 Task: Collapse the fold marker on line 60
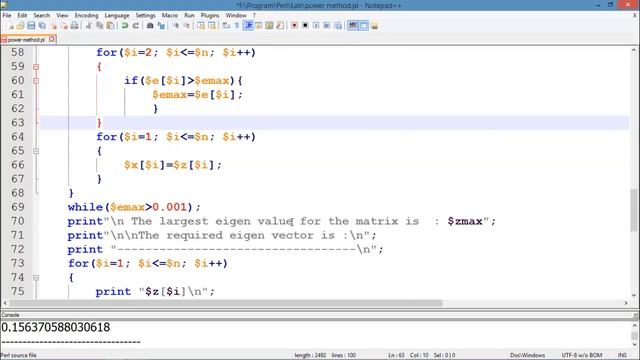[x=36, y=81]
